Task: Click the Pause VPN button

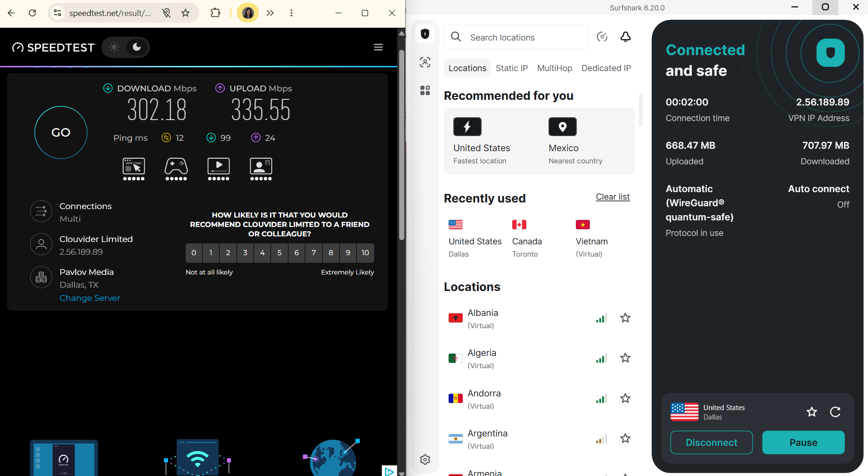Action: click(x=803, y=443)
